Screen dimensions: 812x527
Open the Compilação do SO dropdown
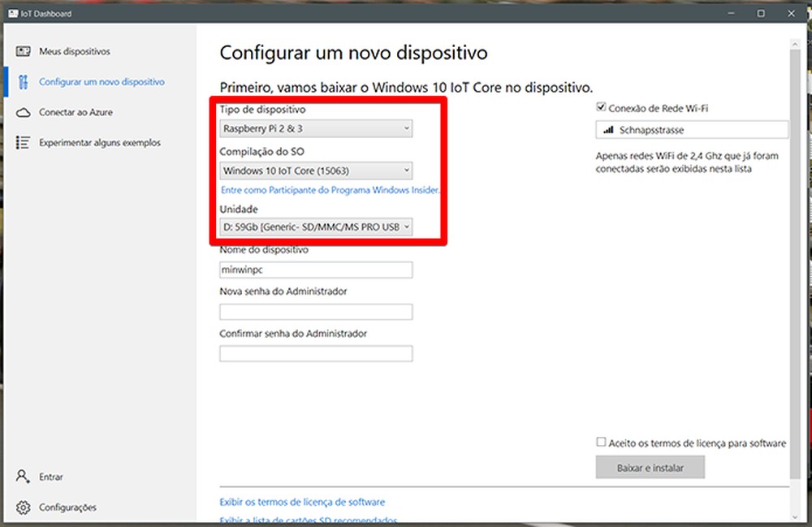[x=316, y=171]
